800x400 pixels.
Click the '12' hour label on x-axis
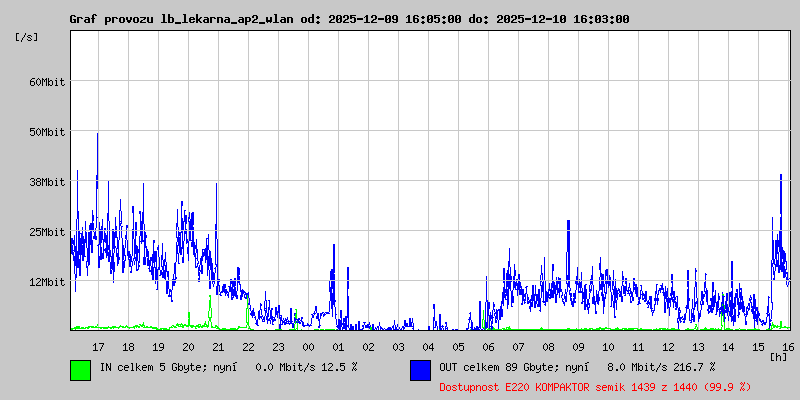point(668,347)
